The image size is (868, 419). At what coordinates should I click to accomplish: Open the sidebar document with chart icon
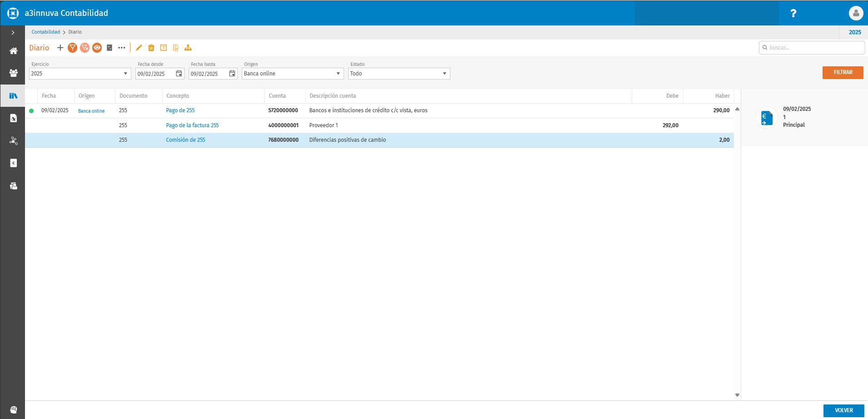(x=14, y=118)
